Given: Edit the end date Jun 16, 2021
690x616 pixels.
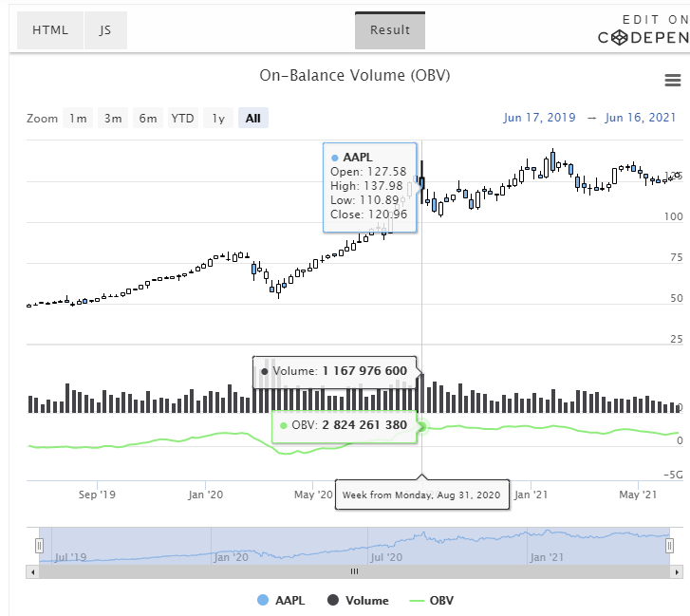Looking at the screenshot, I should tap(641, 118).
